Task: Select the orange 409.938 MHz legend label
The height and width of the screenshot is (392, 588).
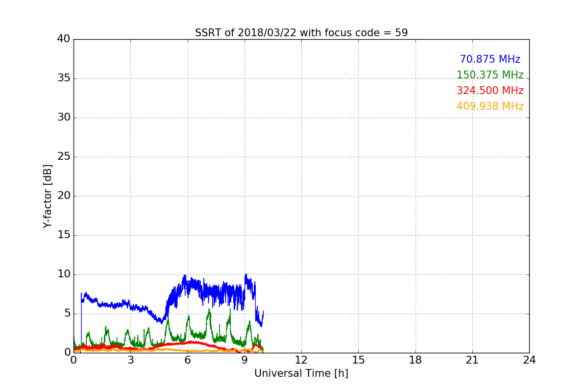Action: coord(490,106)
